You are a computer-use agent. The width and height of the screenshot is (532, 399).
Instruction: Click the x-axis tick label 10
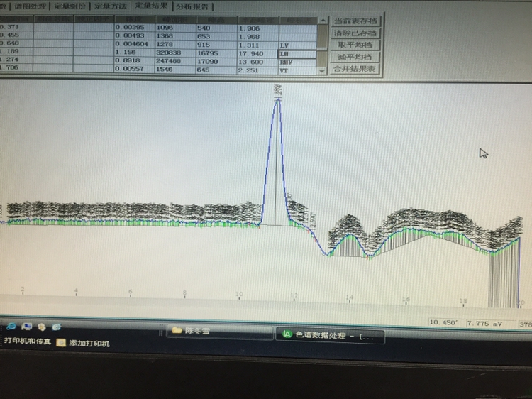[x=239, y=294]
